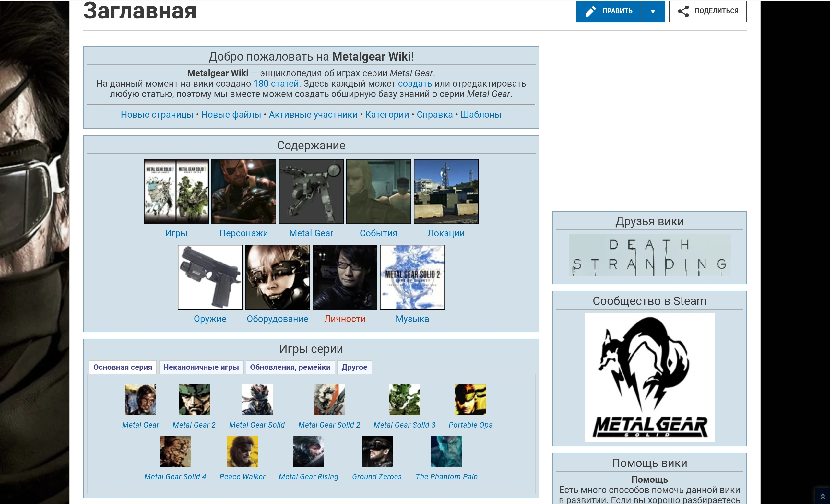Screen dimensions: 830x504
Task: Open the Metal Gear Solid Steam logo
Action: click(x=649, y=377)
